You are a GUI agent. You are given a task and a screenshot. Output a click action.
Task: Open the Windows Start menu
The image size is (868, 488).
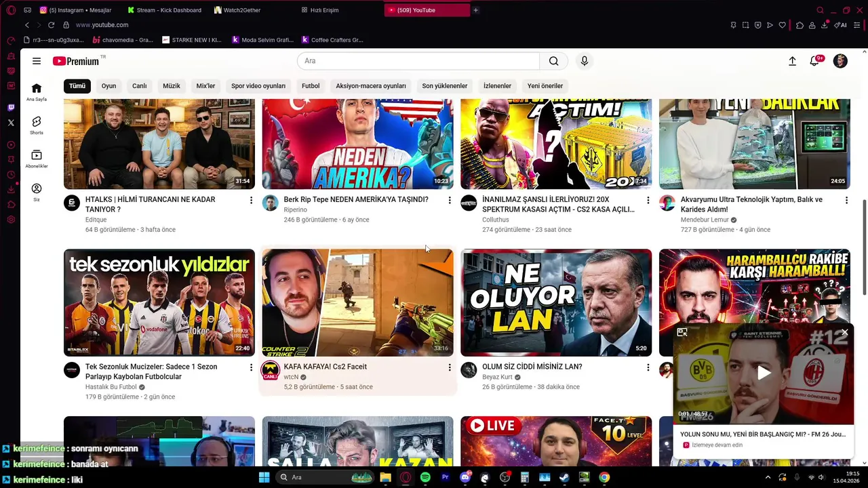point(264,477)
